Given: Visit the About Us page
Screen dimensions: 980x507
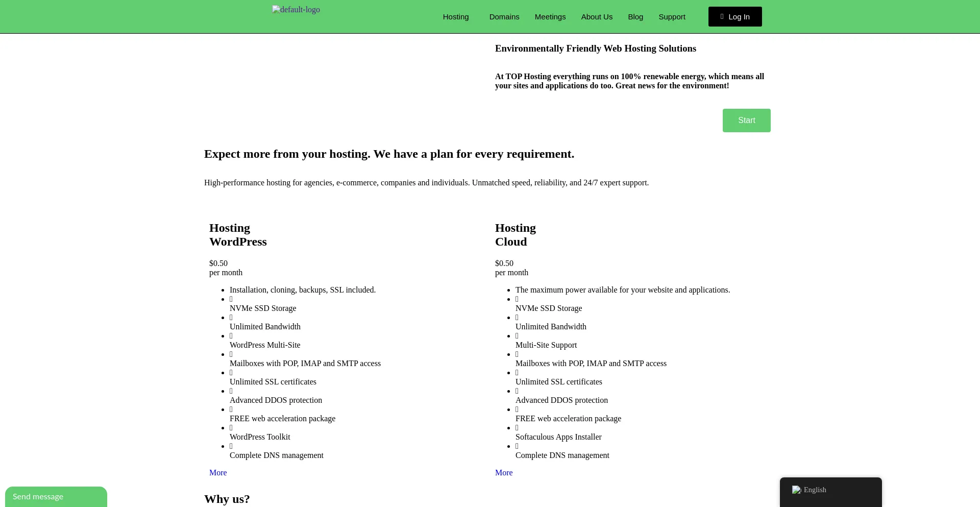Looking at the screenshot, I should 597,17.
